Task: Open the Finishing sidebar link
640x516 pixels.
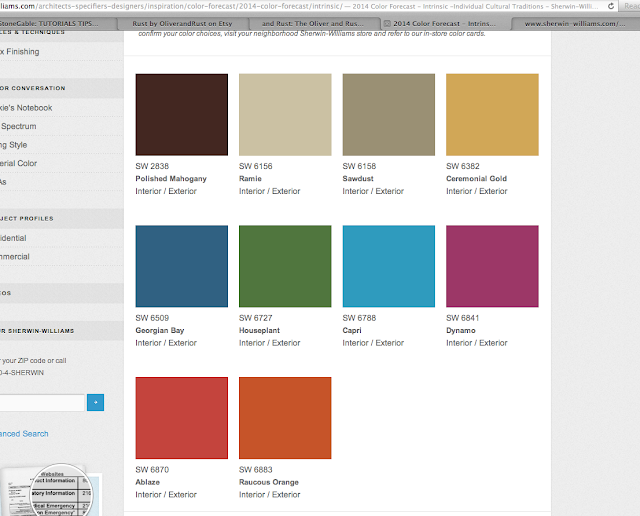Action: [x=20, y=51]
